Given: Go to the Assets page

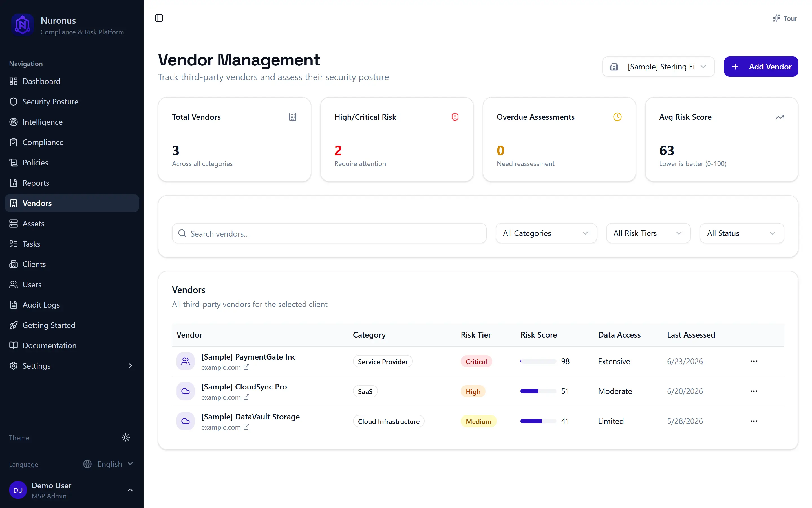Looking at the screenshot, I should (72, 224).
